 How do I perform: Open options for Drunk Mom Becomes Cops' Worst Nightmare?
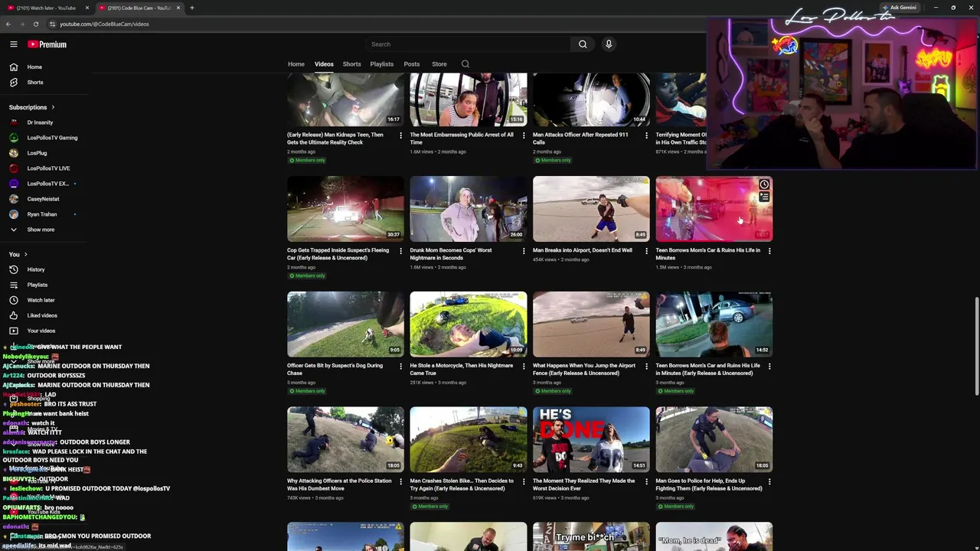[524, 250]
